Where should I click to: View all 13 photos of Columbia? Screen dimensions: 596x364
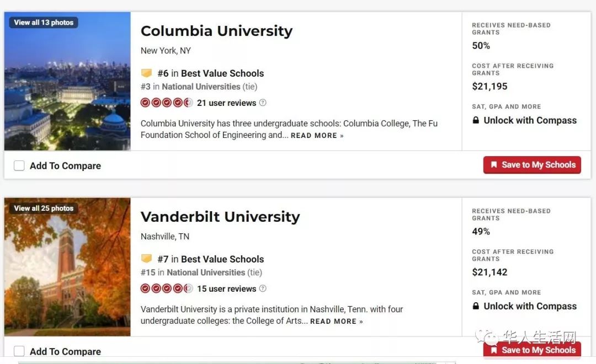44,23
